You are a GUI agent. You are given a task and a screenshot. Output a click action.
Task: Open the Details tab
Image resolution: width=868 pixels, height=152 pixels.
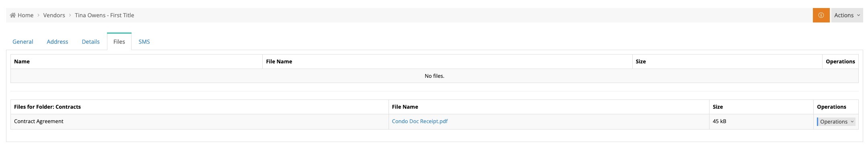click(x=91, y=42)
